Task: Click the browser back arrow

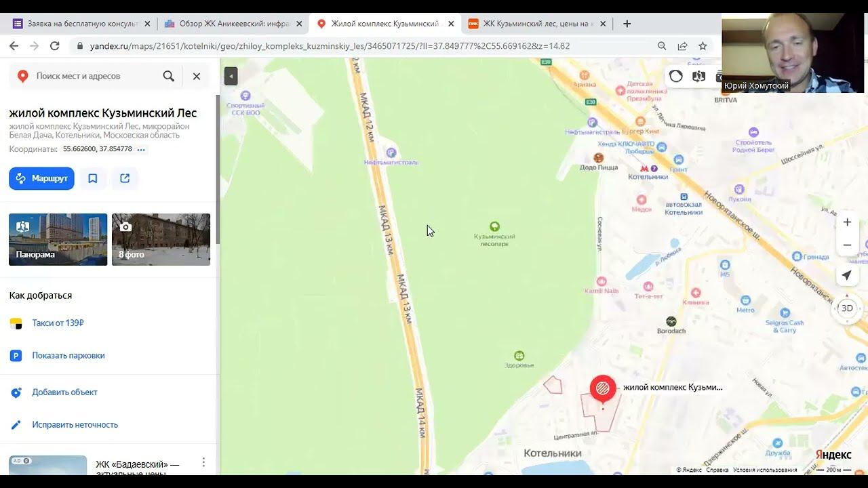Action: [14, 46]
